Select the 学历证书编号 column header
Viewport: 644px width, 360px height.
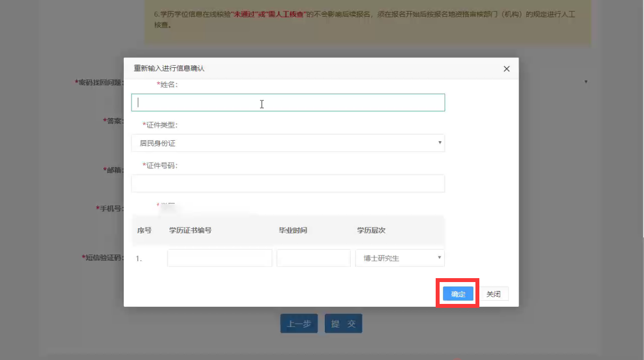click(190, 230)
